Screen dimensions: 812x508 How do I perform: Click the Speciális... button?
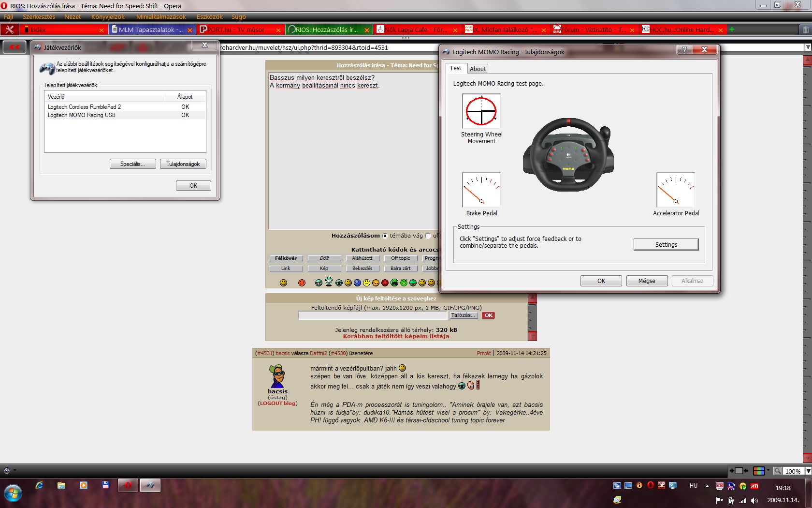point(133,164)
